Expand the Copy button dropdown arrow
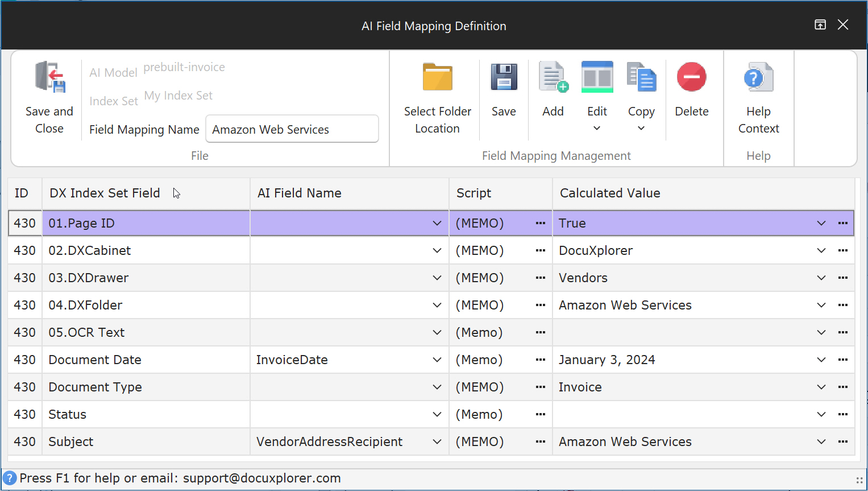Screen dimensions: 868x491 point(641,129)
